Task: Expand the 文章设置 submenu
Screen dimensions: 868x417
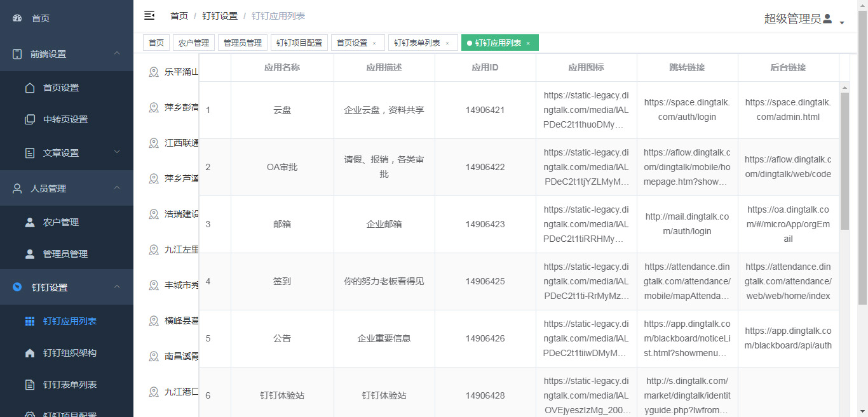Action: [x=117, y=152]
